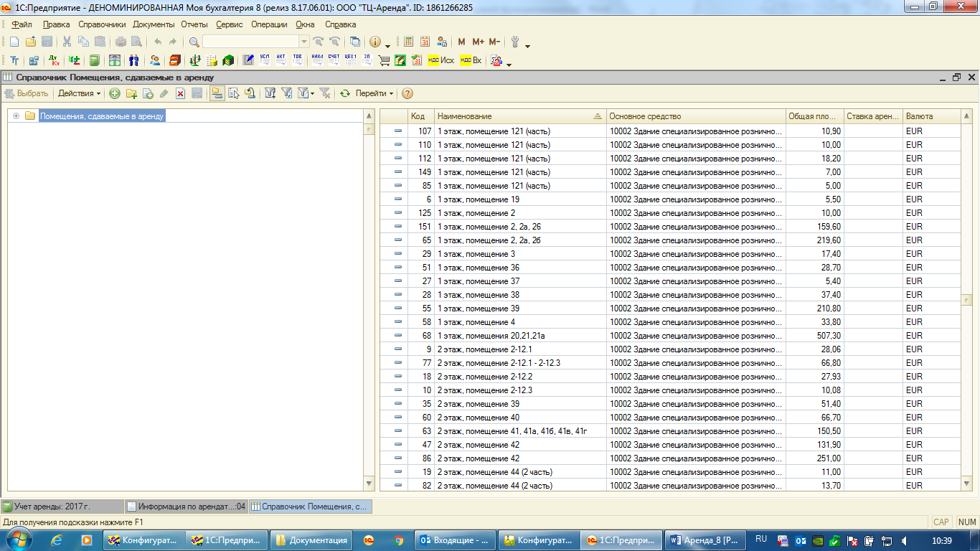980x551 pixels.
Task: Click Add new group folder icon
Action: [131, 93]
